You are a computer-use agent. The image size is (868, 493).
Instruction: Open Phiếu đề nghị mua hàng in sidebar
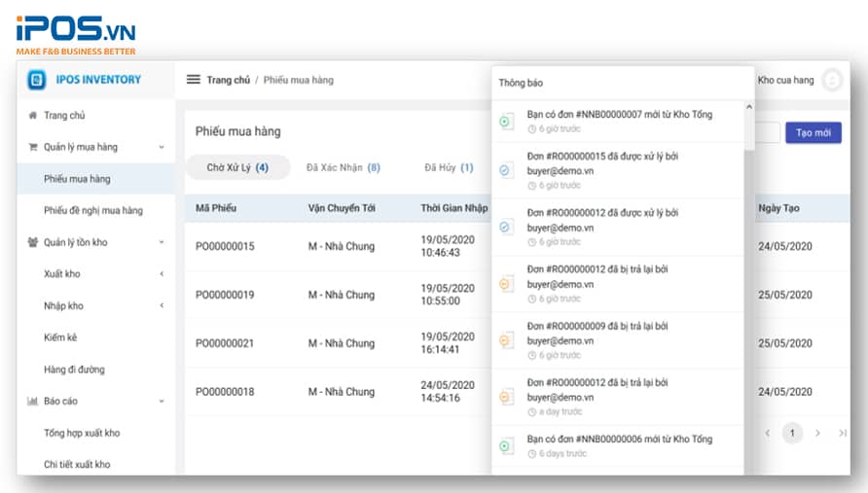pos(93,210)
